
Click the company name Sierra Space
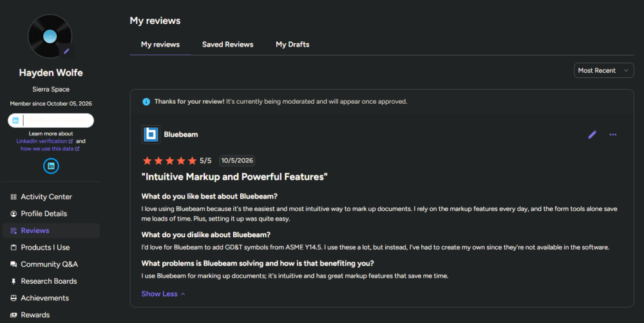51,89
